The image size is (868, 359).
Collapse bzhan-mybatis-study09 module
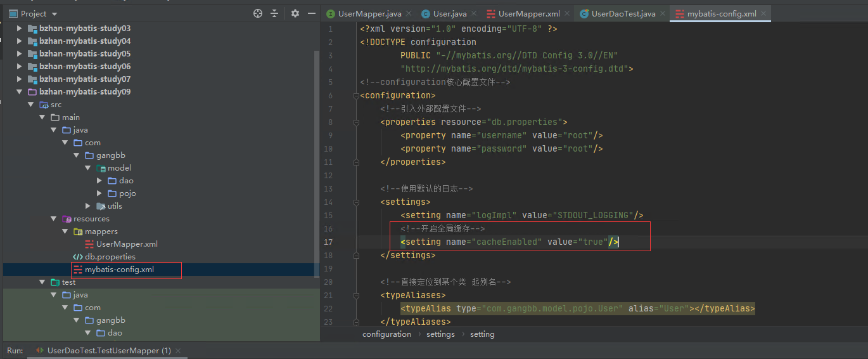[x=19, y=92]
